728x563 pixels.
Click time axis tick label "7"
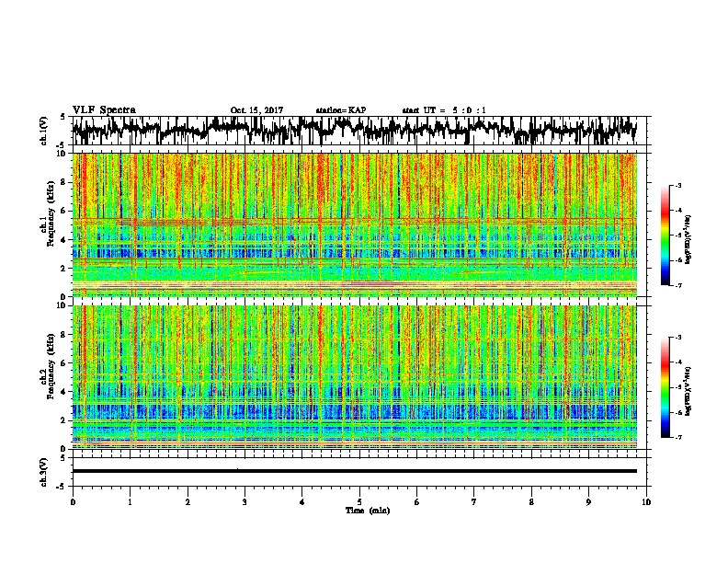pos(474,502)
